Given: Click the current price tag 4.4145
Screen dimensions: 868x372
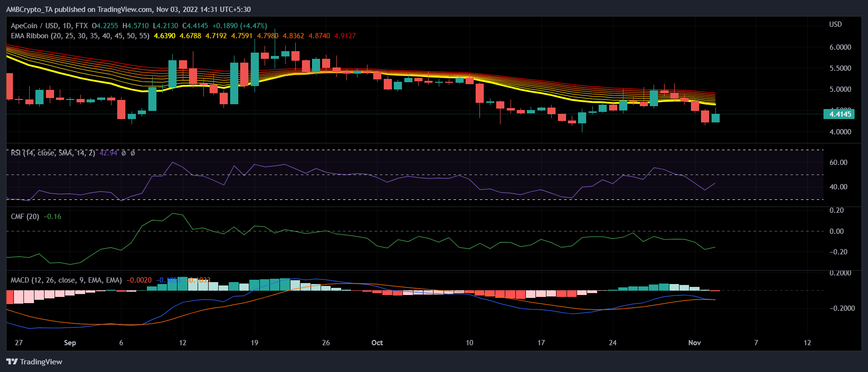Looking at the screenshot, I should point(838,114).
